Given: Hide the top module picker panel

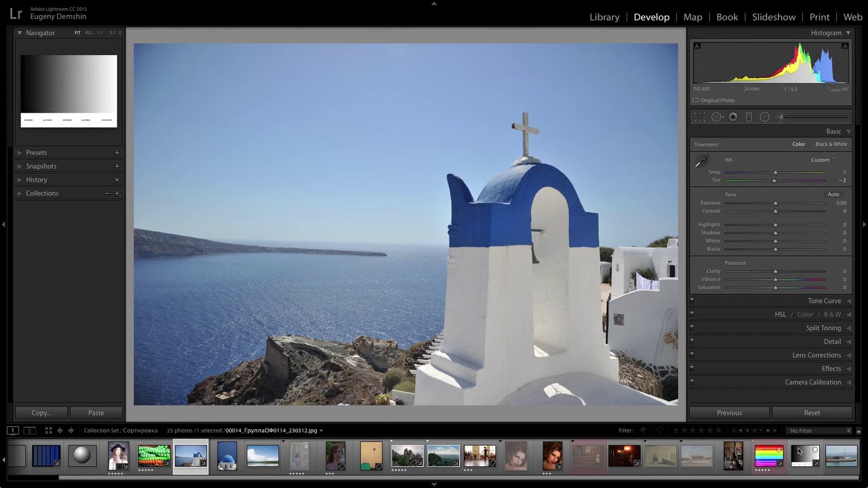Looking at the screenshot, I should (434, 3).
